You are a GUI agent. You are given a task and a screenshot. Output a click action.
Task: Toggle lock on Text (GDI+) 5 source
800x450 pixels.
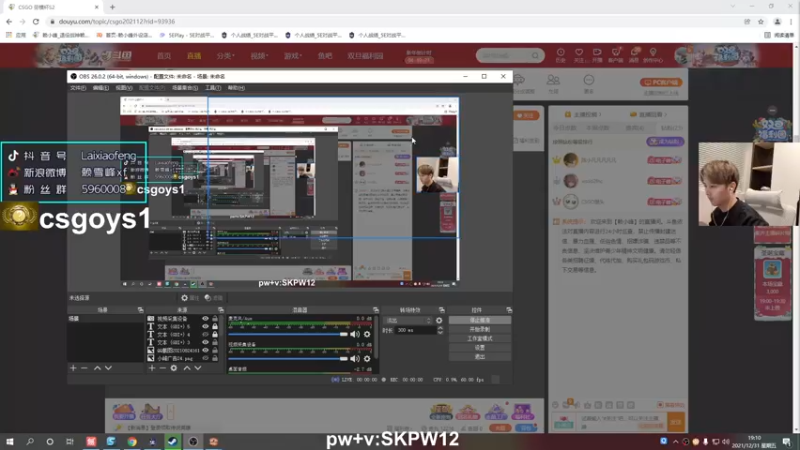click(215, 327)
